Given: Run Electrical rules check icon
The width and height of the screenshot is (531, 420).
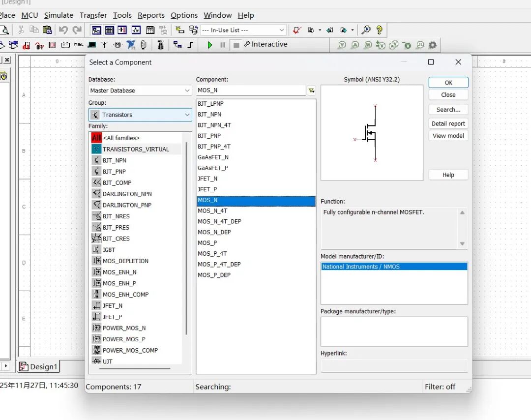Looking at the screenshot, I should click(297, 30).
